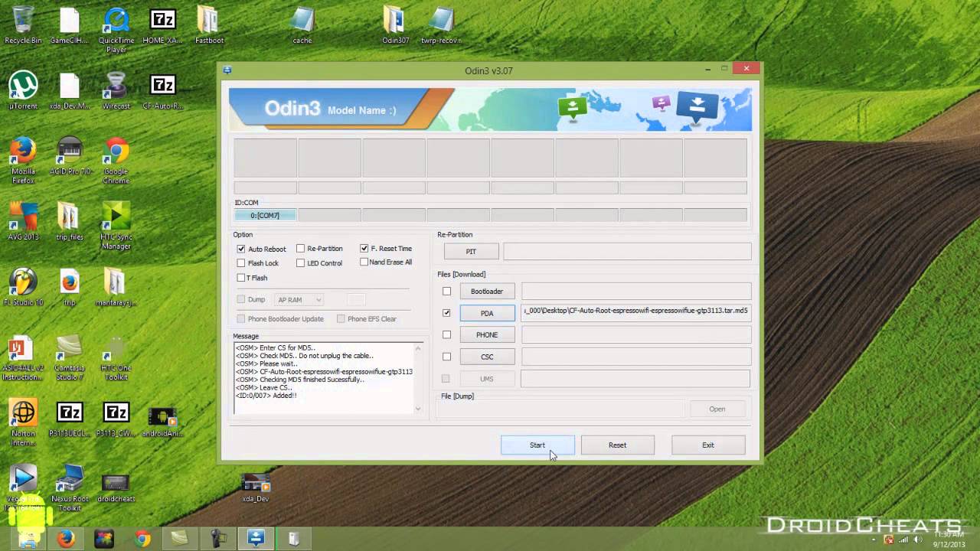Open the cache file on desktop
Image resolution: width=980 pixels, height=551 pixels.
tap(302, 25)
